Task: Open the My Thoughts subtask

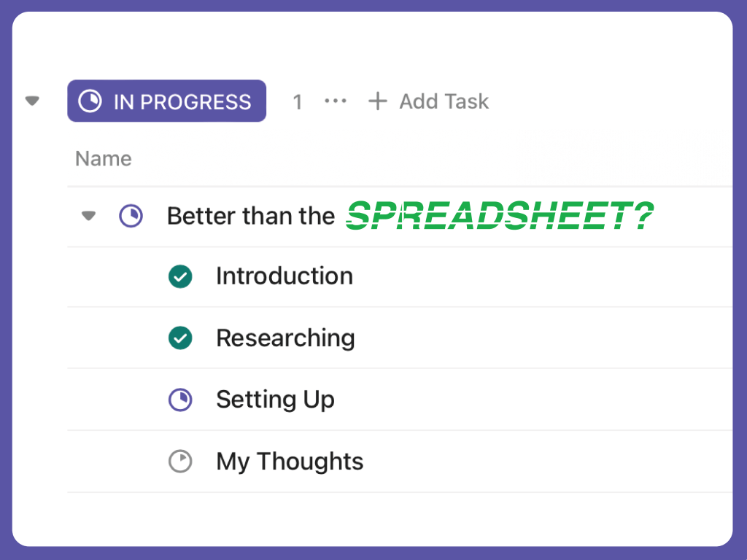Action: point(290,462)
